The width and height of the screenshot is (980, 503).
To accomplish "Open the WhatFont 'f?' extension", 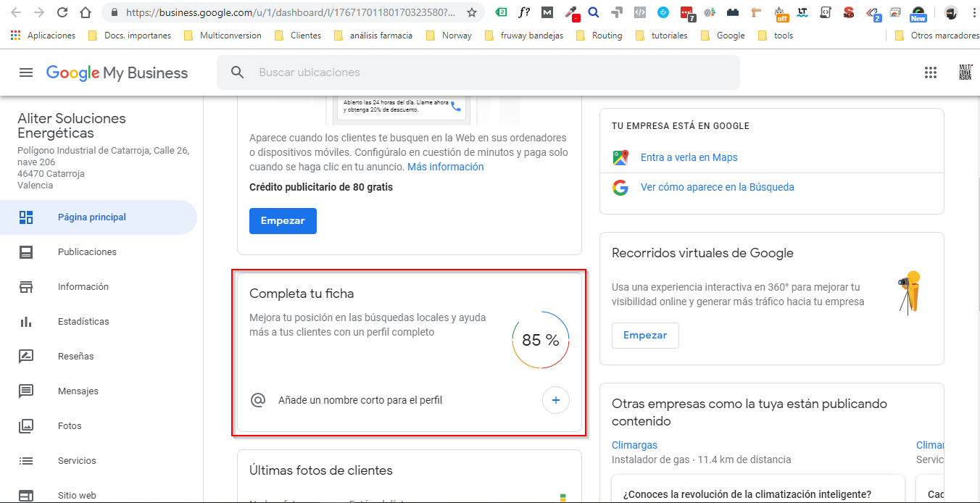I will (x=524, y=12).
